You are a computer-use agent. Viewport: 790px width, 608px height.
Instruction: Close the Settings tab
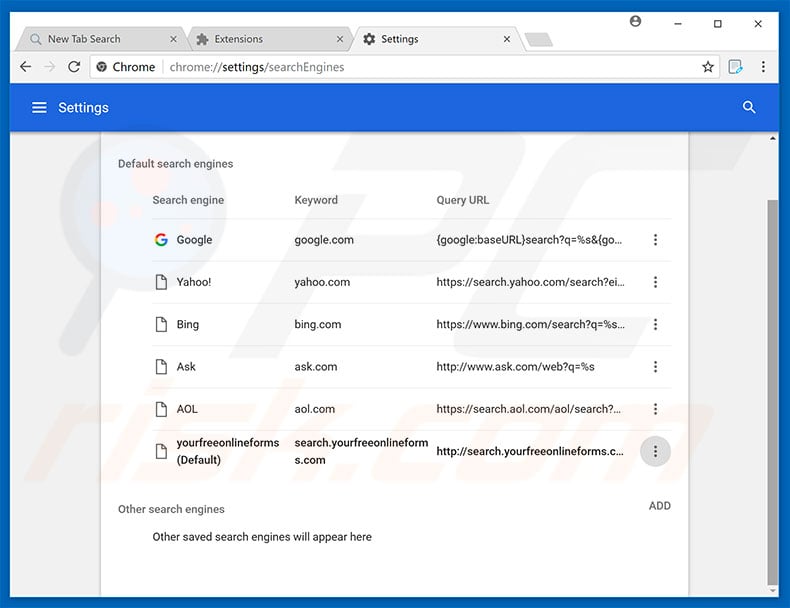point(507,39)
